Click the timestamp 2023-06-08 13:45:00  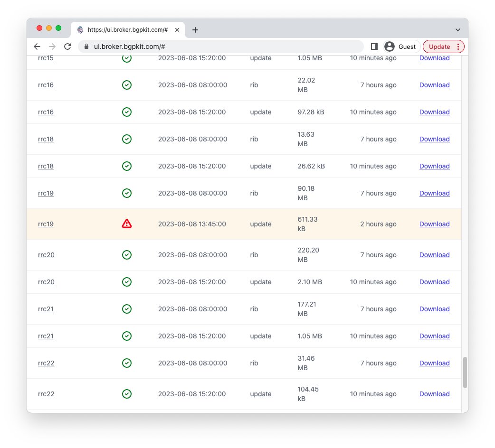click(192, 224)
